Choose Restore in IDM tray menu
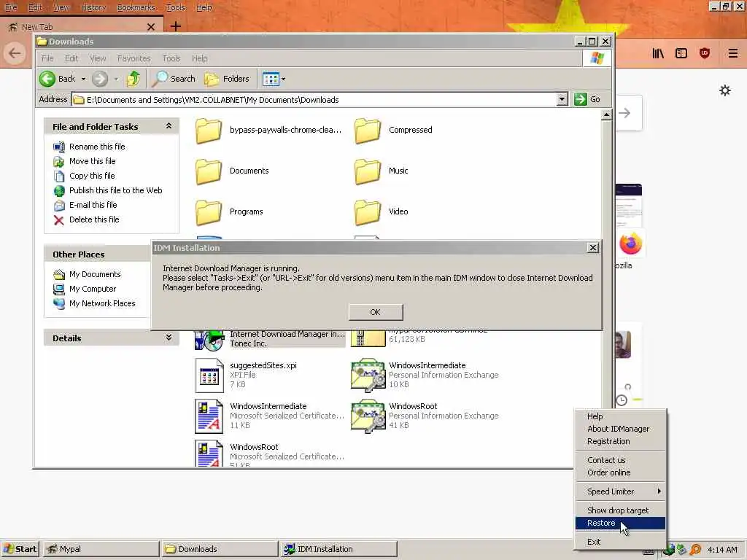Viewport: 747px width, 560px height. (620, 524)
